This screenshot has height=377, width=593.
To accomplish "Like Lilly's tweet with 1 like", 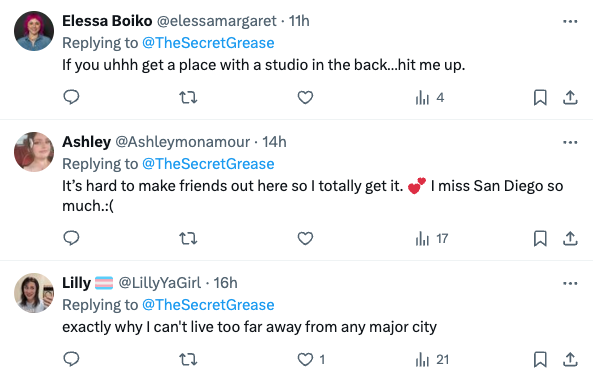I will pos(311,359).
